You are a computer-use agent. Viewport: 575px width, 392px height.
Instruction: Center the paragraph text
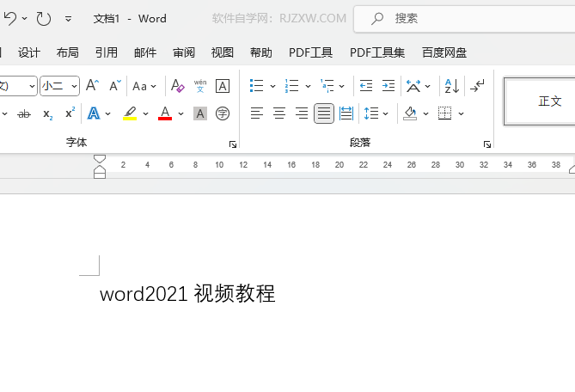click(279, 113)
